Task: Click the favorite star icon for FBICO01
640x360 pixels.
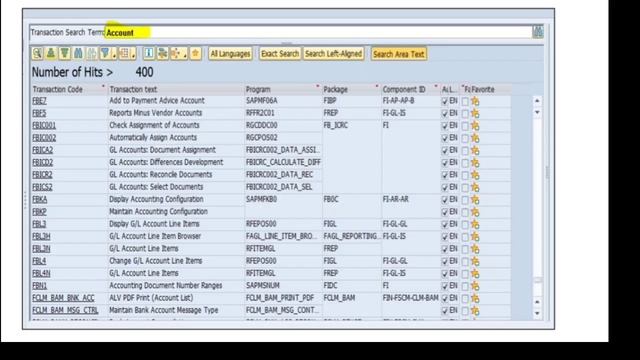Action: (475, 126)
